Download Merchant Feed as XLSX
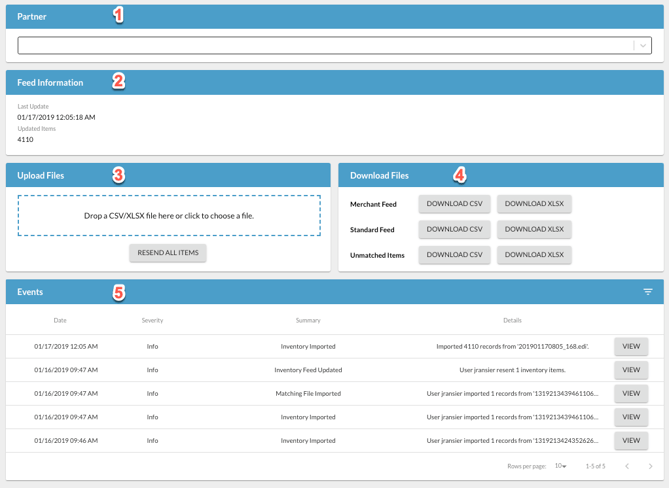The height and width of the screenshot is (488, 669). (534, 204)
